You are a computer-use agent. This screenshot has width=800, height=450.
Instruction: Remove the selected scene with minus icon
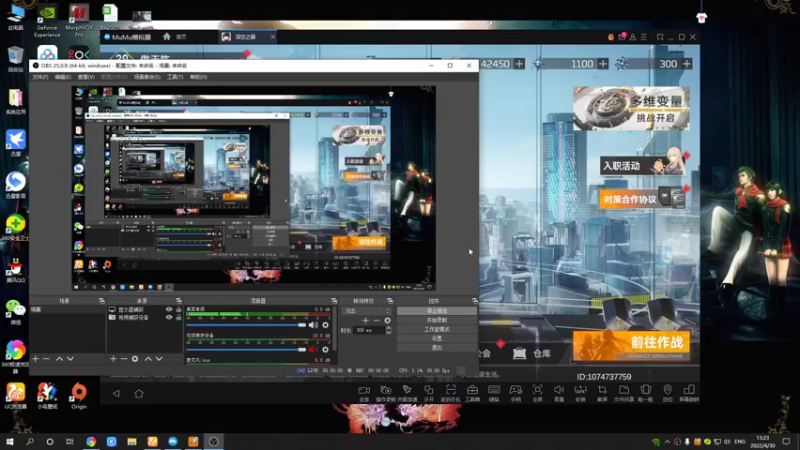point(46,359)
